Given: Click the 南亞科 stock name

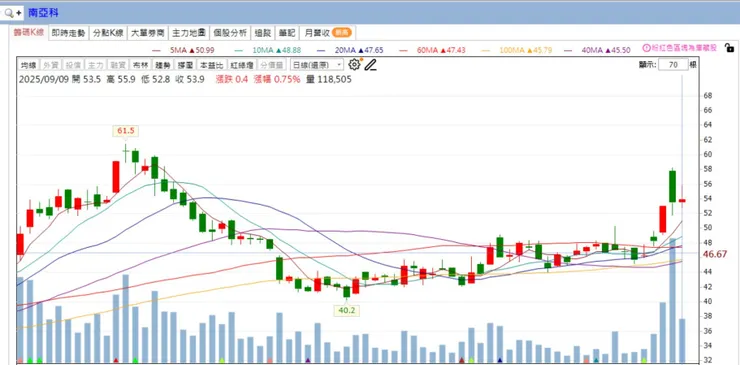Looking at the screenshot, I should (43, 13).
